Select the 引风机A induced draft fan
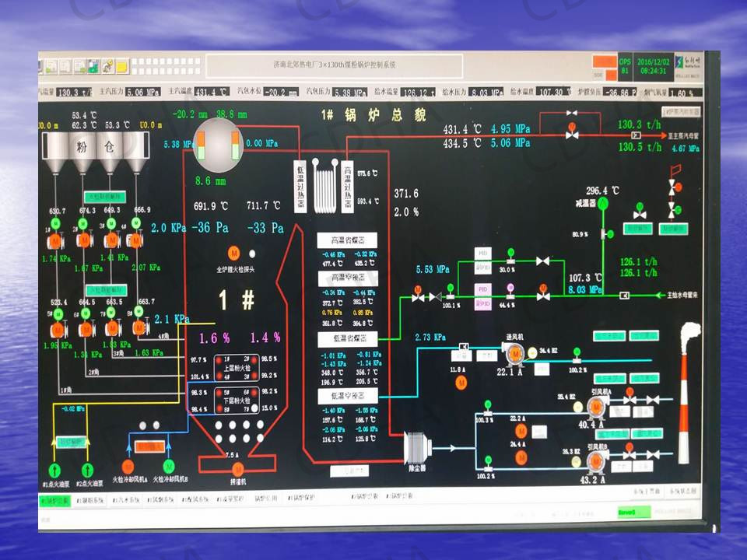The image size is (747, 560). (x=595, y=406)
